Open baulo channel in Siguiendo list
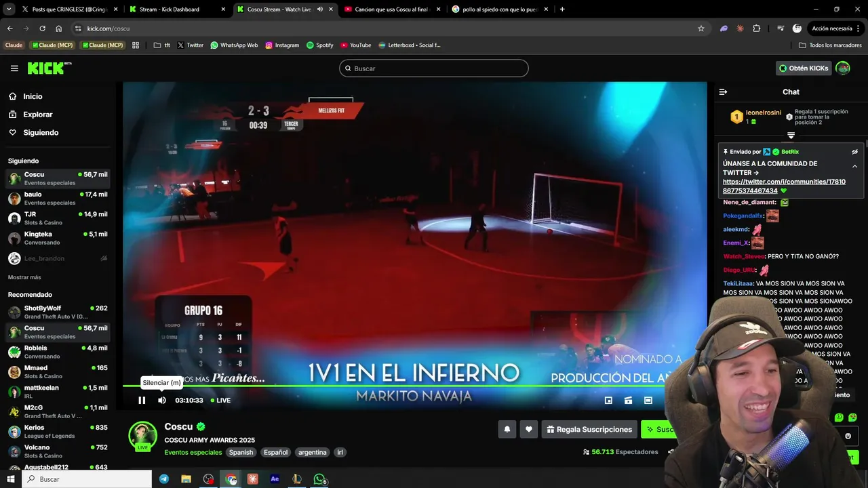 (x=58, y=198)
